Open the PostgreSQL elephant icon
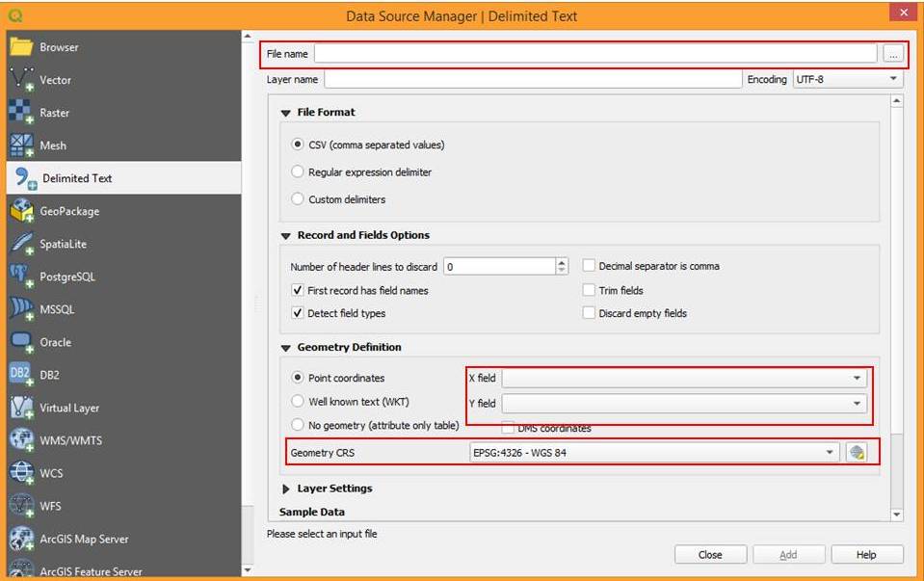The width and height of the screenshot is (924, 581). (22, 276)
